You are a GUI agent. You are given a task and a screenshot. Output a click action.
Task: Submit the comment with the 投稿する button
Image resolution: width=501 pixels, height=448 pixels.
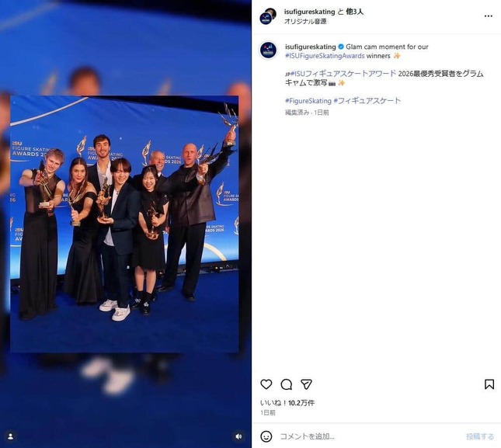click(480, 436)
